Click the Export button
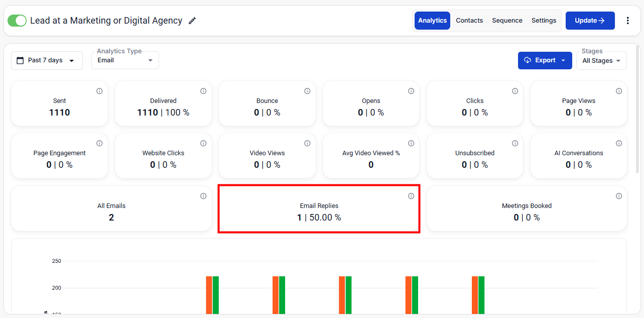Viewport: 644px width, 318px height. (x=545, y=60)
